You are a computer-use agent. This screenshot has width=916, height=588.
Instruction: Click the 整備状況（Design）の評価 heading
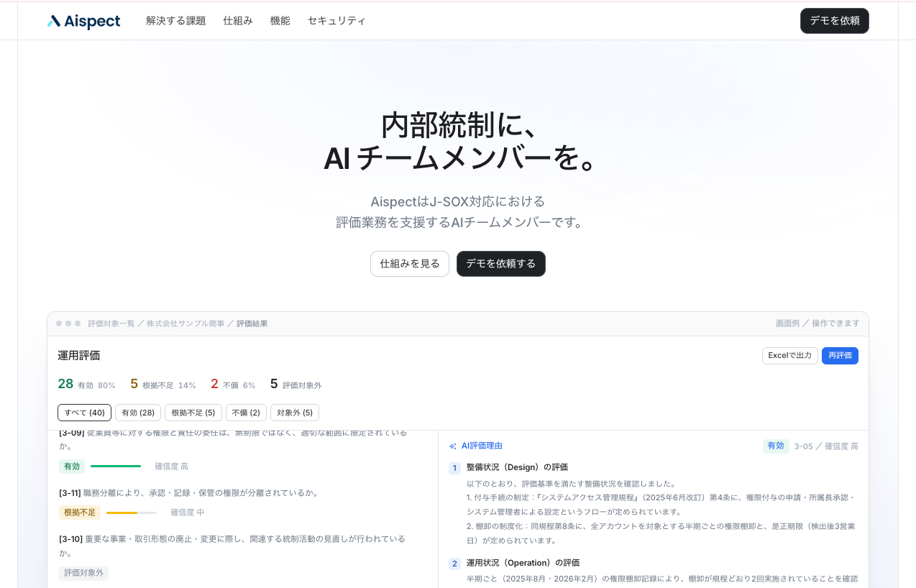point(517,467)
